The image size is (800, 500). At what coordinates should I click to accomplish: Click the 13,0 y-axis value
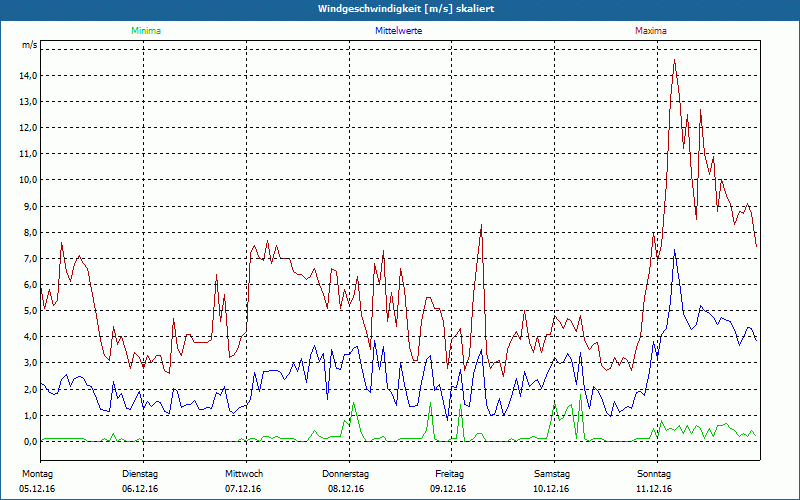[28, 102]
